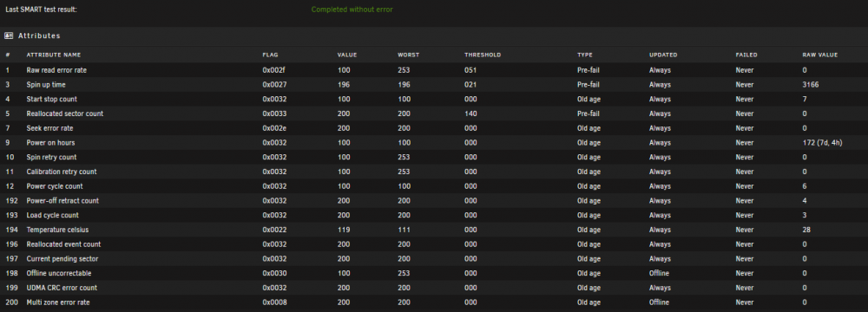Select 'UDMA CRC error count' attribute
868x312 pixels.
pos(62,288)
